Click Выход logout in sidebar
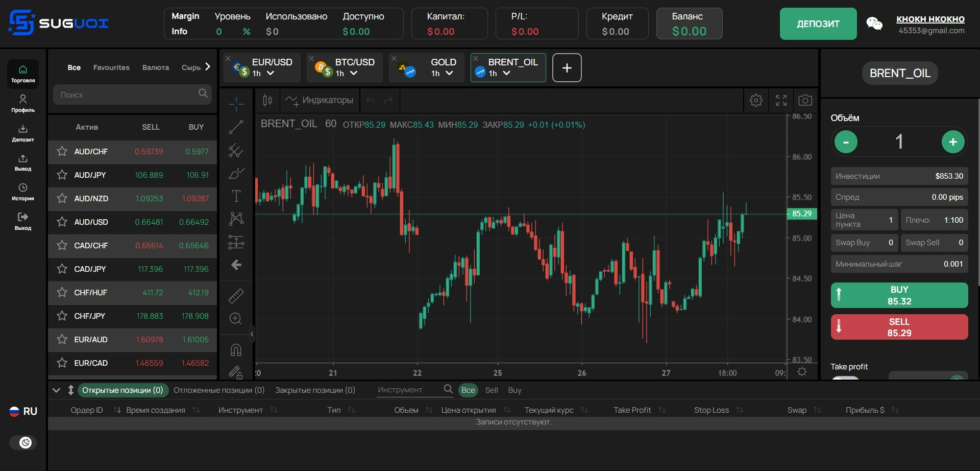This screenshot has width=980, height=471. 23,221
